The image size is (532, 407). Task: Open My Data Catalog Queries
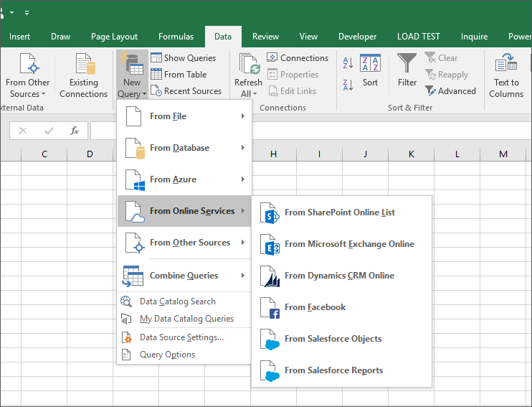184,319
